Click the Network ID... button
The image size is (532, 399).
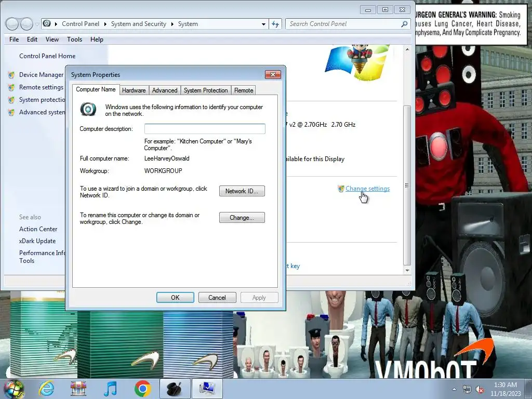(242, 191)
